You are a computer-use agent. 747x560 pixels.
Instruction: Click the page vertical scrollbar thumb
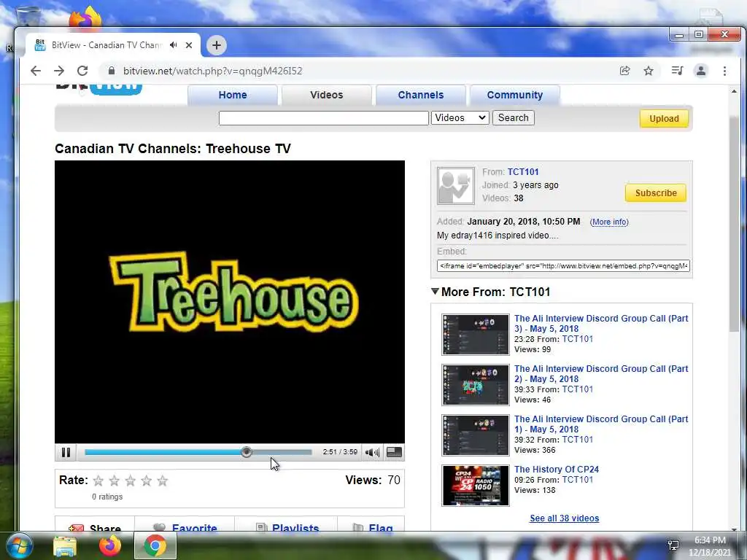click(x=734, y=224)
